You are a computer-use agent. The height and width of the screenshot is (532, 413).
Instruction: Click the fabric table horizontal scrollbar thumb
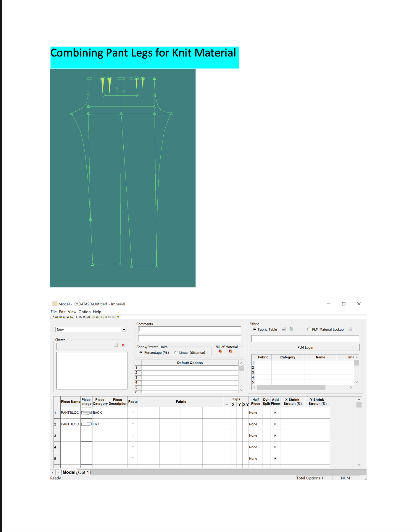[291, 388]
